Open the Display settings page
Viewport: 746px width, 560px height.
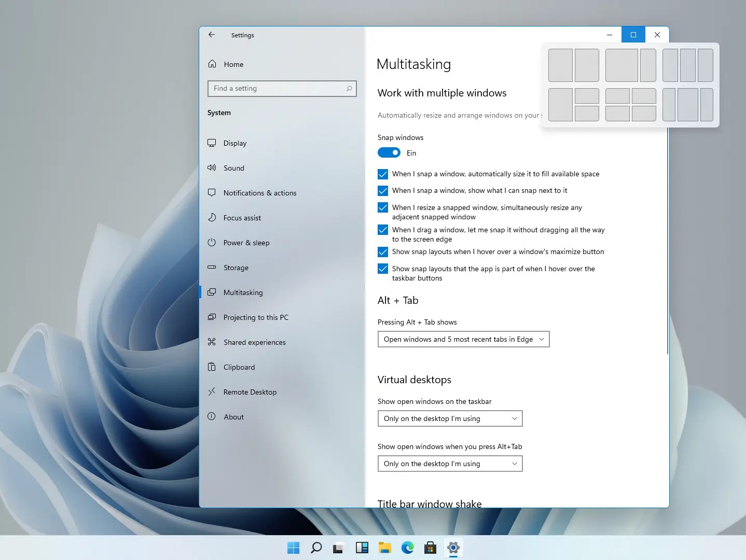(x=235, y=143)
